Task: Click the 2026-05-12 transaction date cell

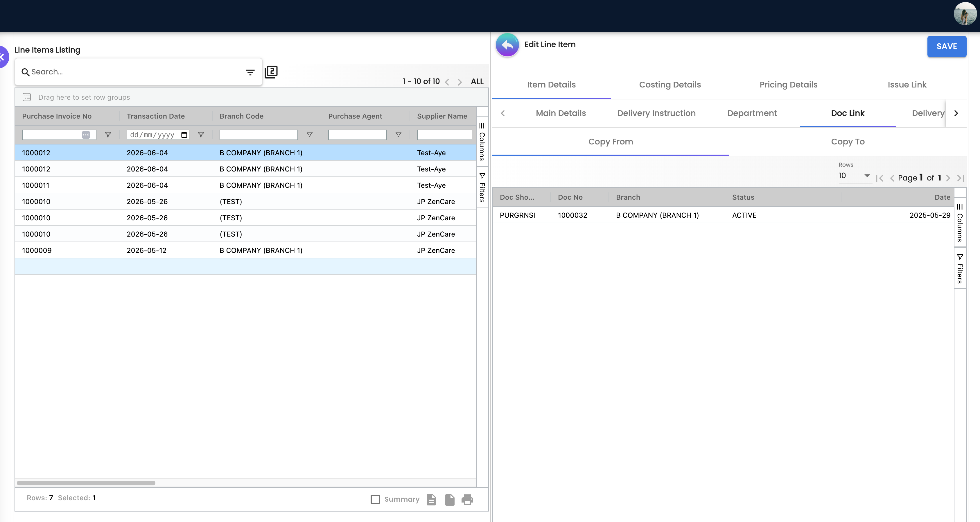Action: (146, 251)
